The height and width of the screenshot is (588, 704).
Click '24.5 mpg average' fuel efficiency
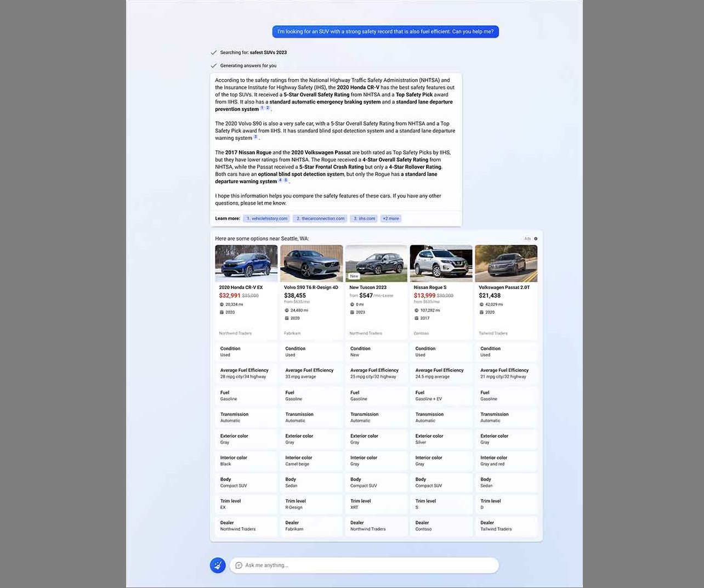(433, 377)
